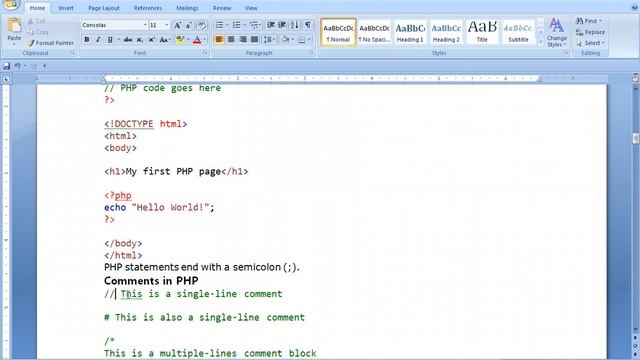Apply red Font Color button
Screen dimensions: 640x360
pyautogui.click(x=197, y=40)
